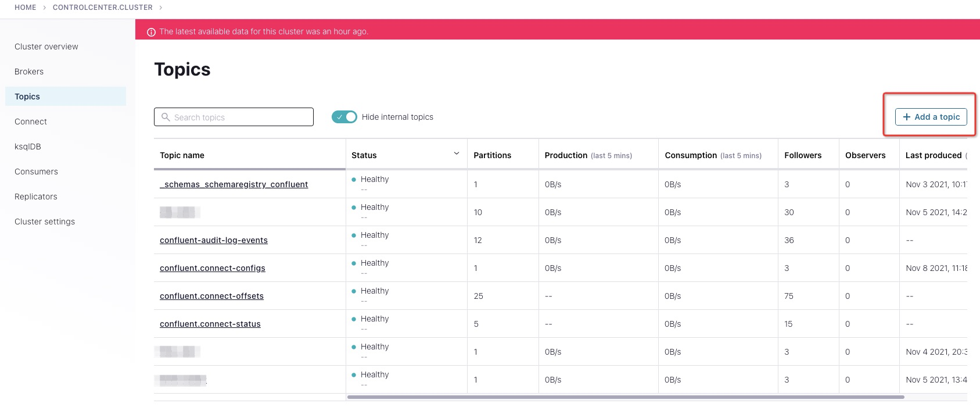Open the Brokers menu item
Screen dimensions: 980x407
(29, 72)
